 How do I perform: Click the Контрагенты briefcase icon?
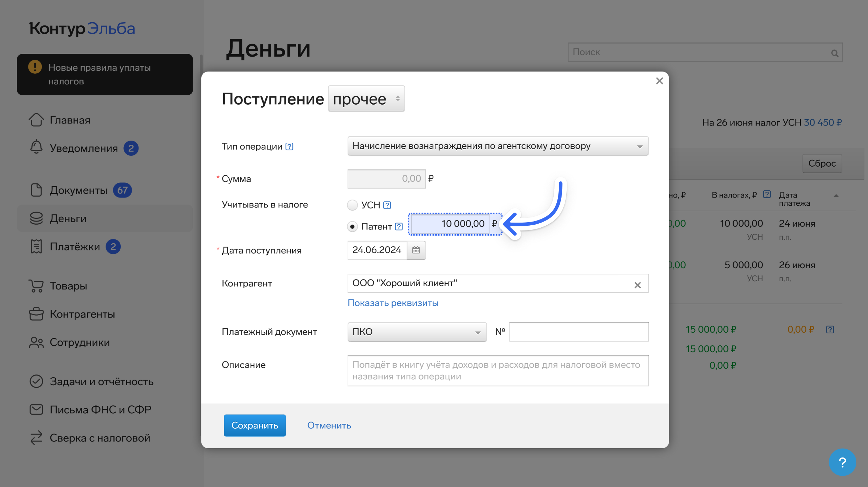tap(36, 314)
